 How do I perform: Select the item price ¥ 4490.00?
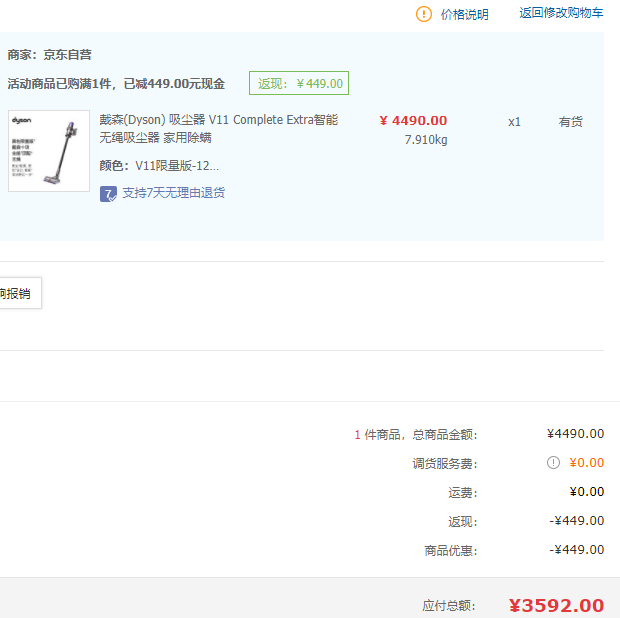[413, 120]
